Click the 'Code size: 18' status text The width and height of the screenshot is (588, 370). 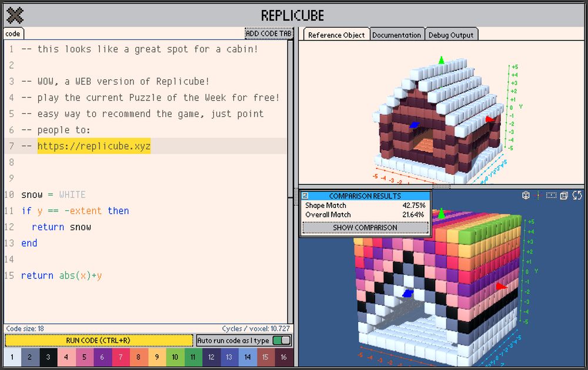pyautogui.click(x=25, y=328)
